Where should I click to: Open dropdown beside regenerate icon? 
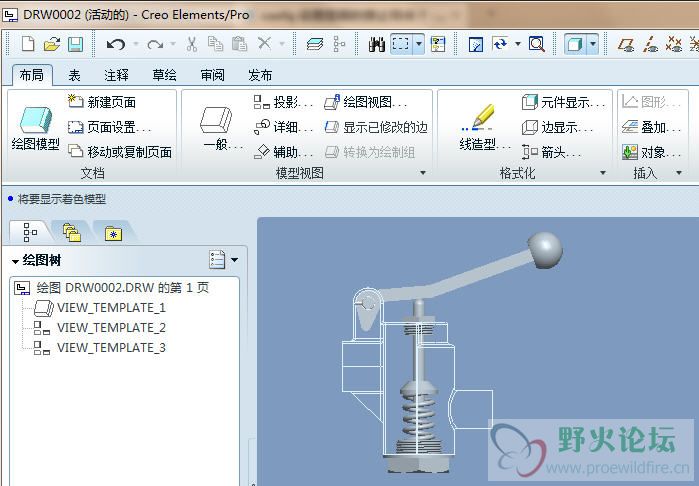coord(518,44)
